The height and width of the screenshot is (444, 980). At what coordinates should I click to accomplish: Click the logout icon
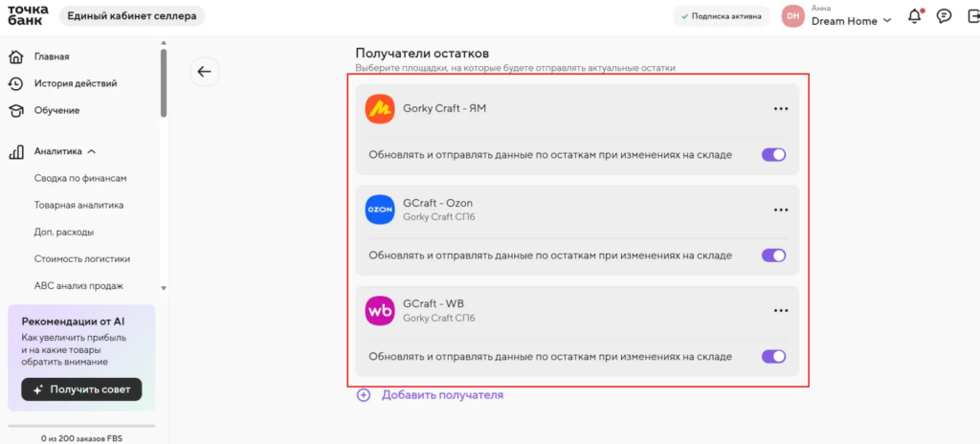click(973, 16)
